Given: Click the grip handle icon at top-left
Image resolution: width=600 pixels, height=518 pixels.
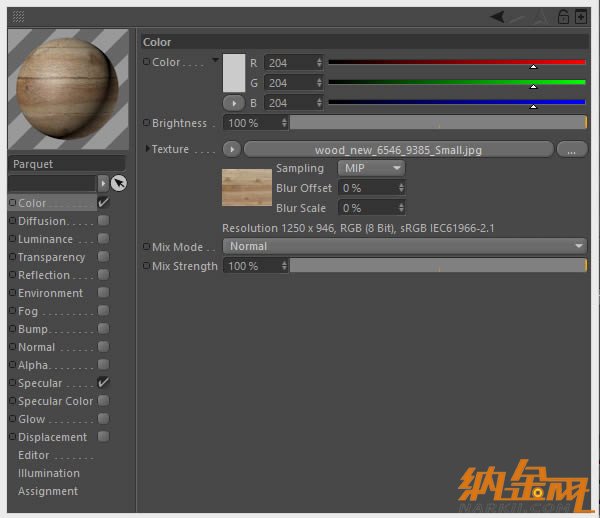Looking at the screenshot, I should coord(18,16).
